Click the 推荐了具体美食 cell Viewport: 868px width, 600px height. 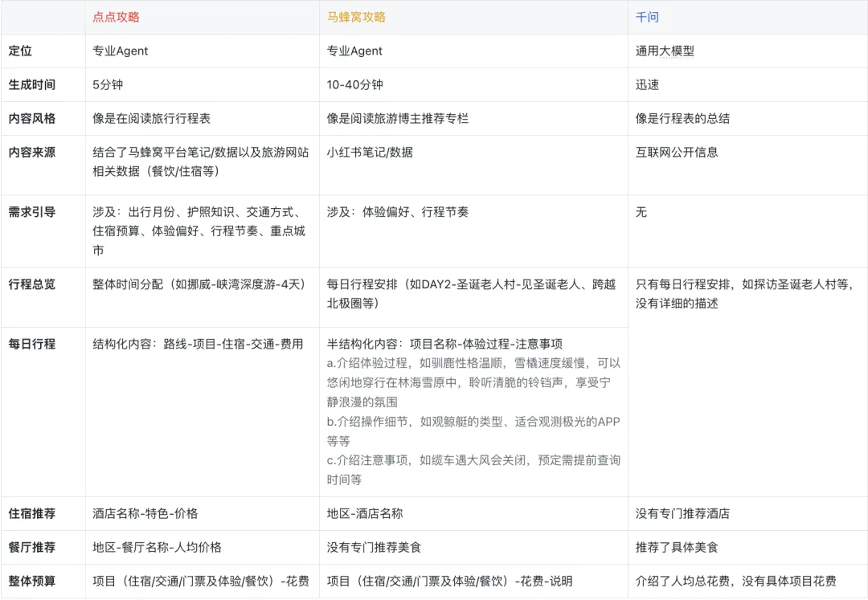pos(677,548)
